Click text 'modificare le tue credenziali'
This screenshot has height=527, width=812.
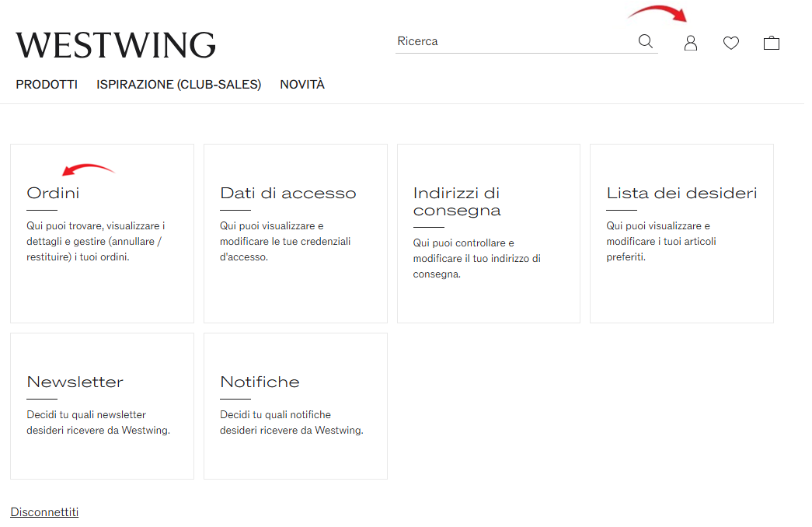click(x=285, y=242)
